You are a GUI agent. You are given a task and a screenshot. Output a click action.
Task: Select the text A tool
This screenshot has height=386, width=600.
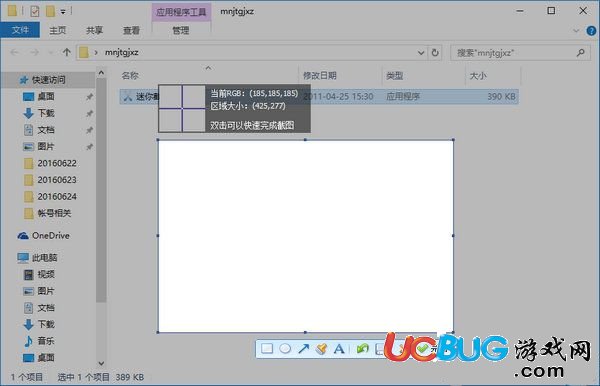pyautogui.click(x=339, y=349)
